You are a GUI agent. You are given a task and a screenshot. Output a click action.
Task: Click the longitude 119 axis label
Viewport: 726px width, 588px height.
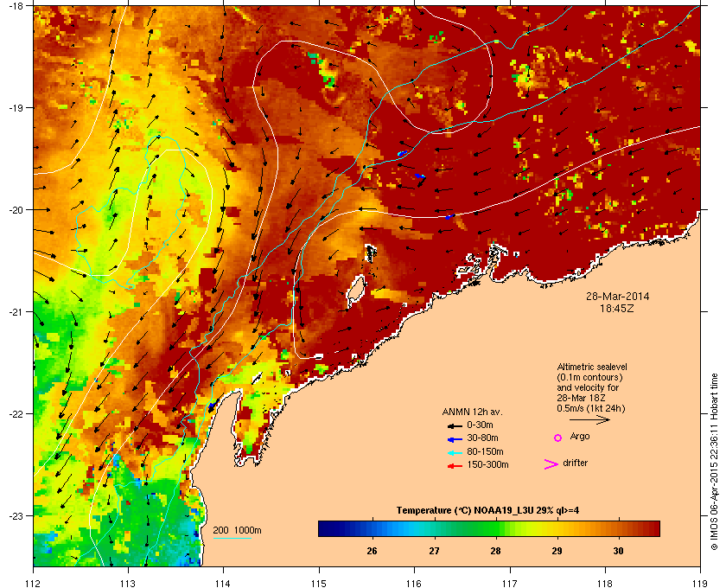(x=700, y=584)
